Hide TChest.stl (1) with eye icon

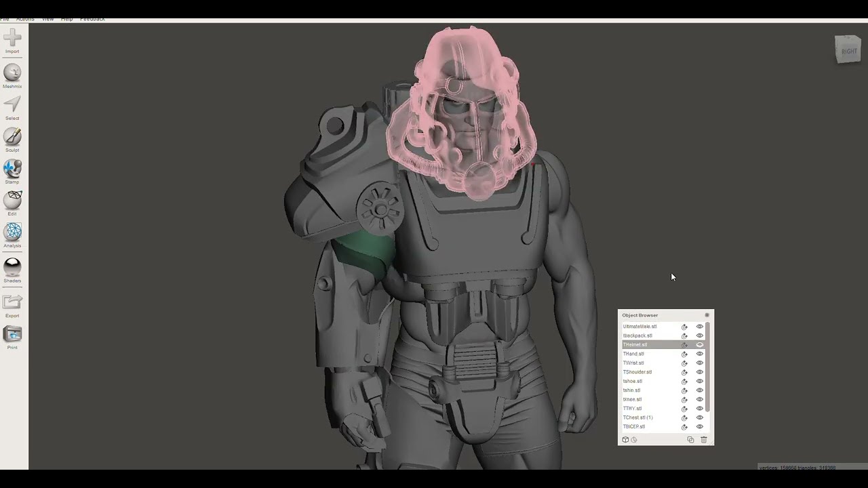(700, 418)
